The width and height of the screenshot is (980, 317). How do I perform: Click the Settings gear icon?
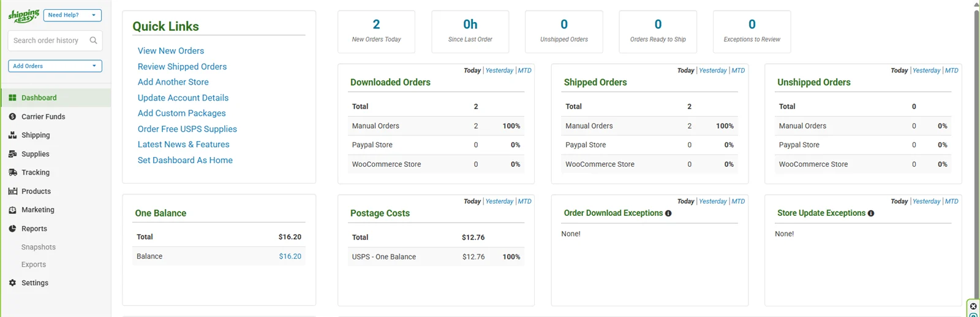(12, 283)
